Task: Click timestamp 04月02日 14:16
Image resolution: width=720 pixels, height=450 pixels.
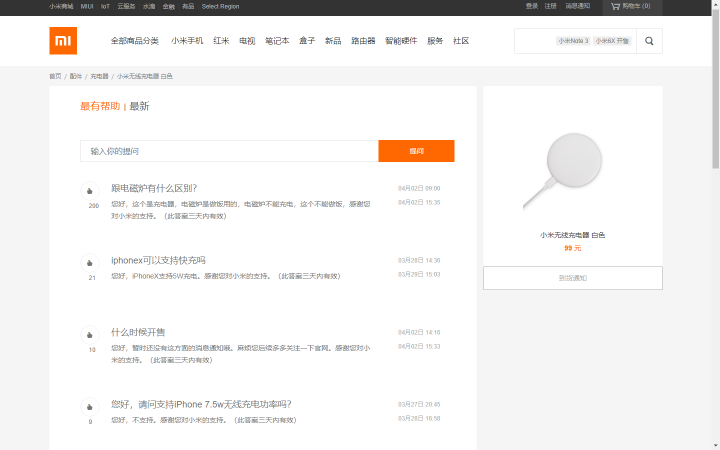Action: pos(419,332)
